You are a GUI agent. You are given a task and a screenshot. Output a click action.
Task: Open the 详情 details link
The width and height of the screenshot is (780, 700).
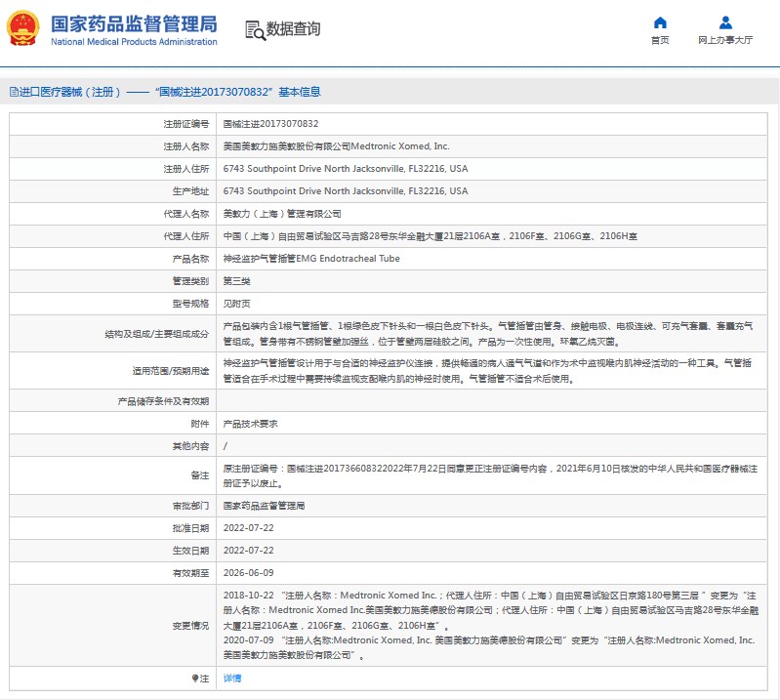coord(231,679)
